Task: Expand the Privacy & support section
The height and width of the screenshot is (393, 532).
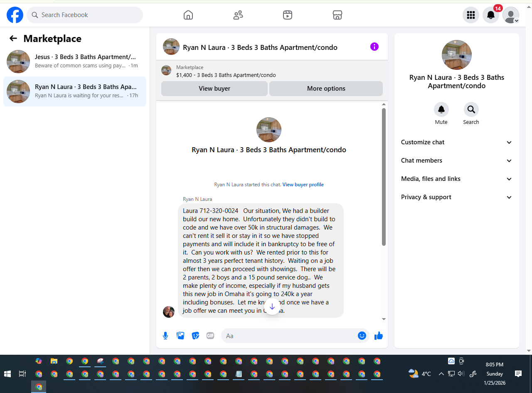Action: [457, 197]
